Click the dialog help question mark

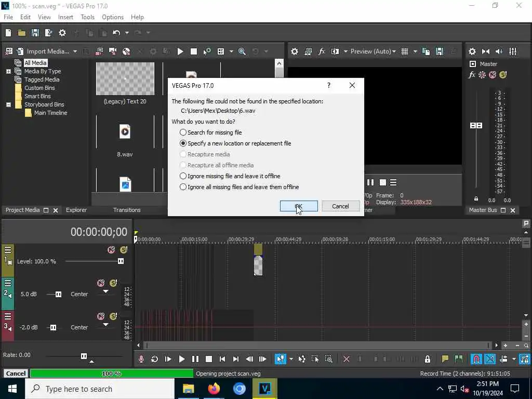pos(329,86)
